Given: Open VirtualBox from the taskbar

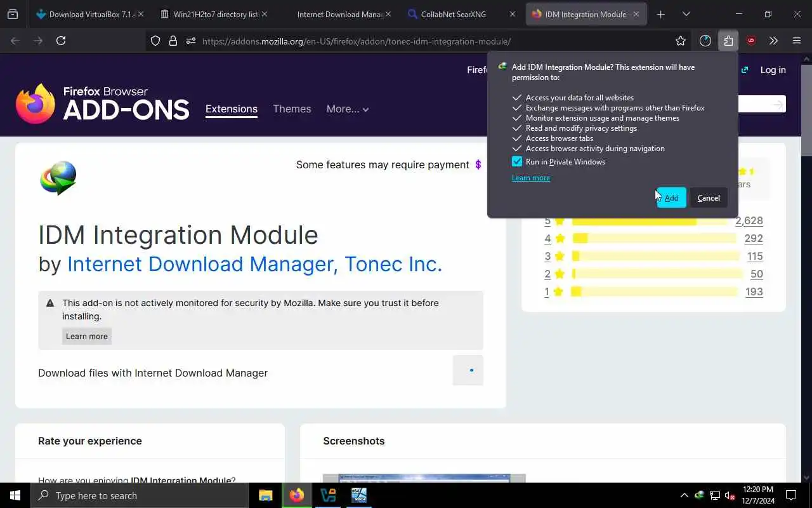Looking at the screenshot, I should [328, 495].
